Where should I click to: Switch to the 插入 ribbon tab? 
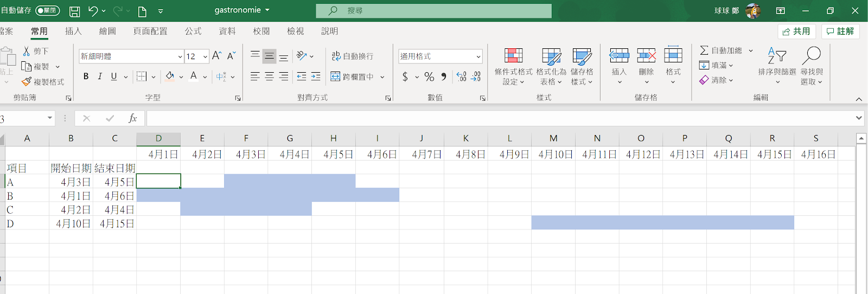coord(73,31)
